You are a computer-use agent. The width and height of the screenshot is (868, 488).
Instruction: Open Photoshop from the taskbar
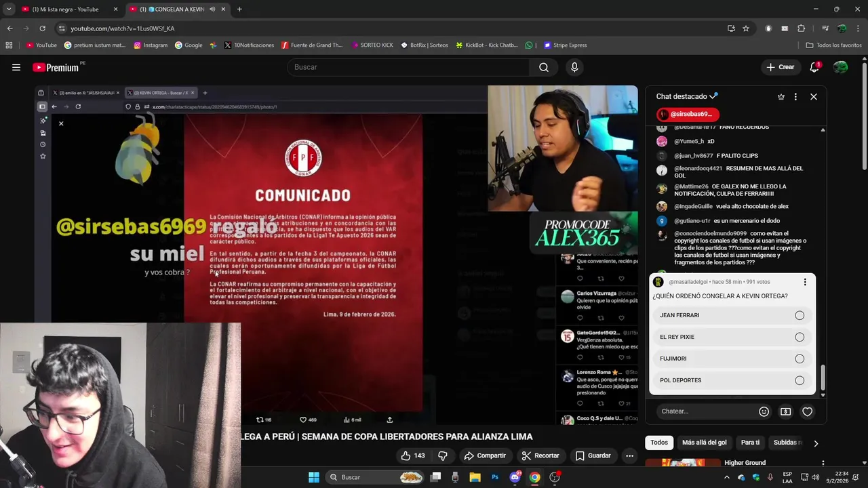pyautogui.click(x=495, y=477)
